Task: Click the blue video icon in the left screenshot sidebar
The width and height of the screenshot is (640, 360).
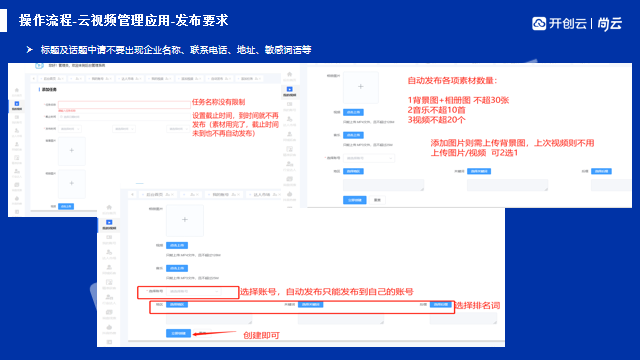Action: (17, 104)
